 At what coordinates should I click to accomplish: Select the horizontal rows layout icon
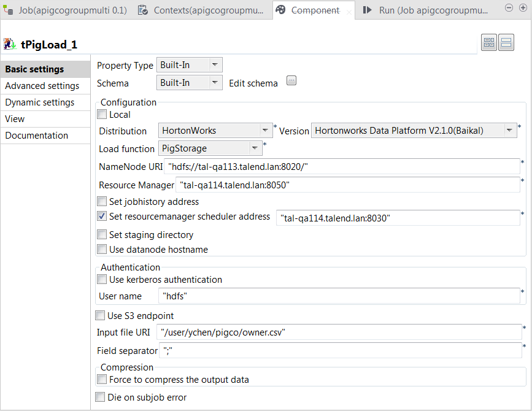[506, 42]
